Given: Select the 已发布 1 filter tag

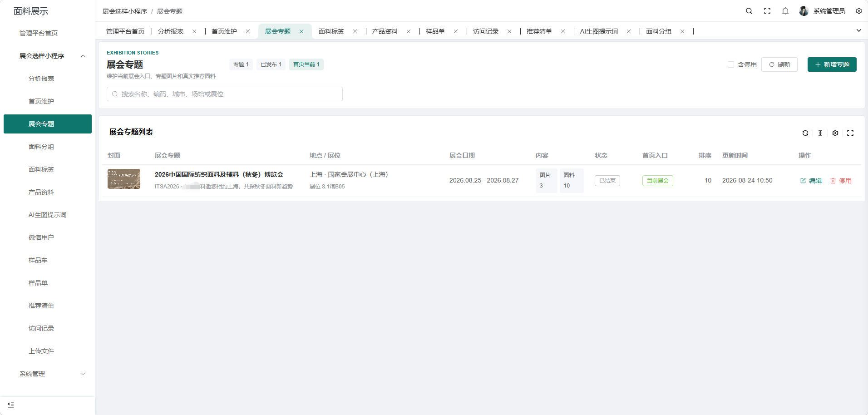Looking at the screenshot, I should (x=271, y=64).
